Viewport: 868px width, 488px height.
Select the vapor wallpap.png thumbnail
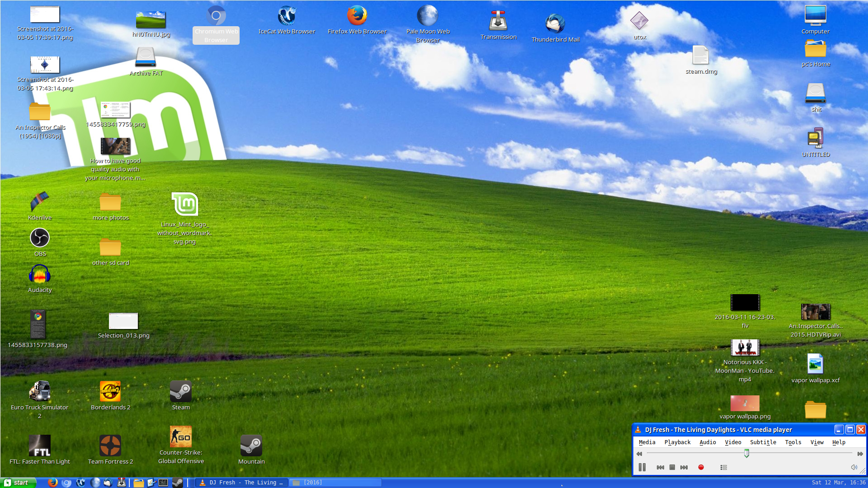pyautogui.click(x=745, y=403)
